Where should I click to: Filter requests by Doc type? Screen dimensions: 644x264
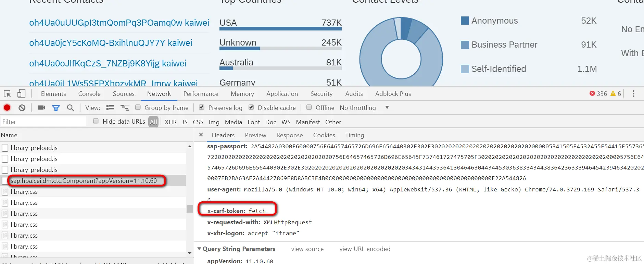tap(271, 122)
